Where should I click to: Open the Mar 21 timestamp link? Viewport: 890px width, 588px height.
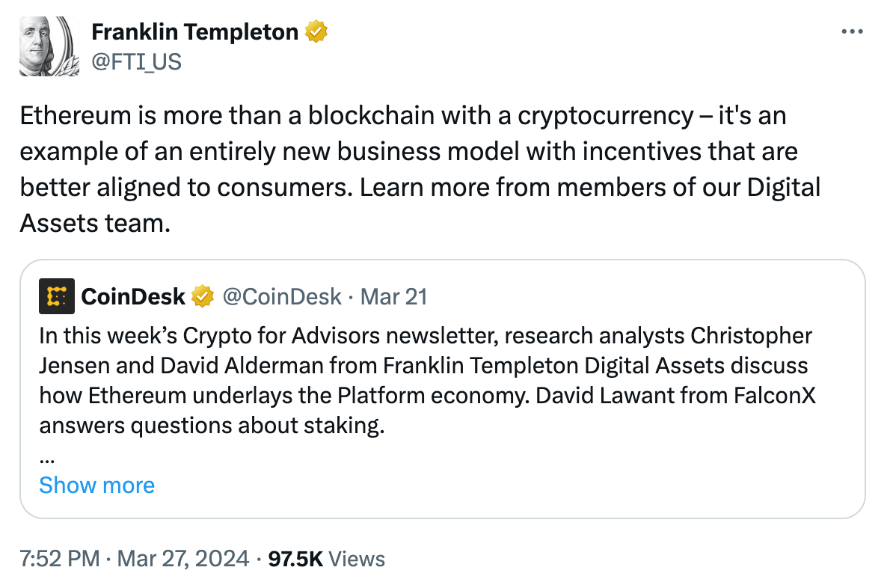[x=393, y=296]
